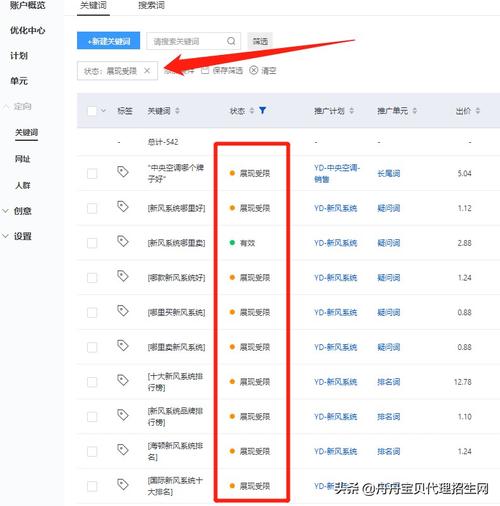Screen dimensions: 500x506
Task: Switch to the 搜索词 tab
Action: pyautogui.click(x=151, y=6)
